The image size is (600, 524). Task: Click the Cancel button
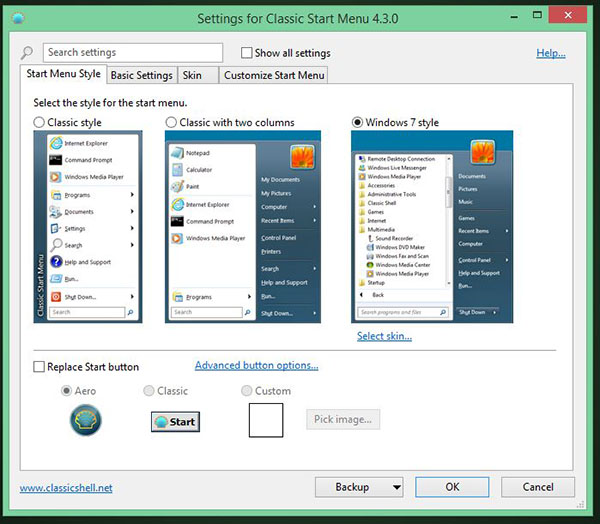538,487
